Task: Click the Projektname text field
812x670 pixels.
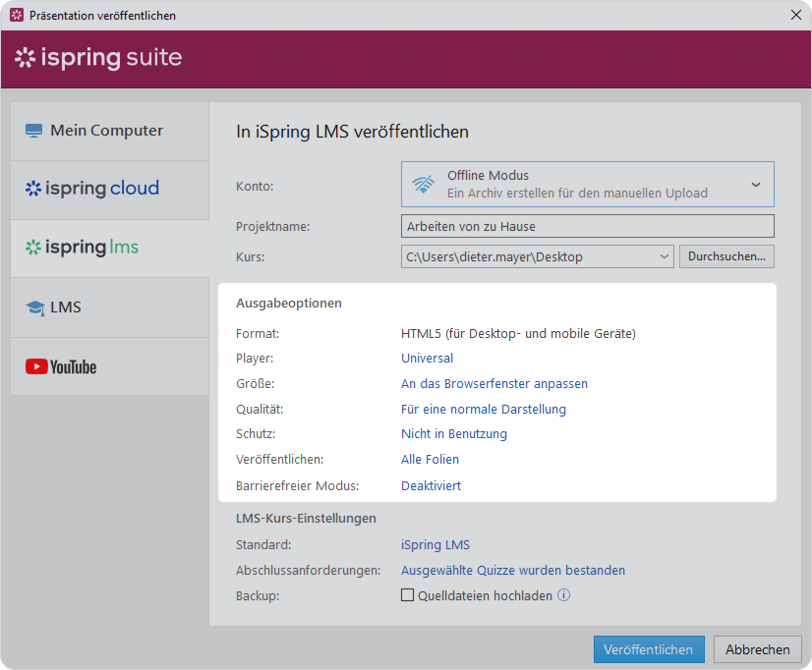Action: [587, 227]
